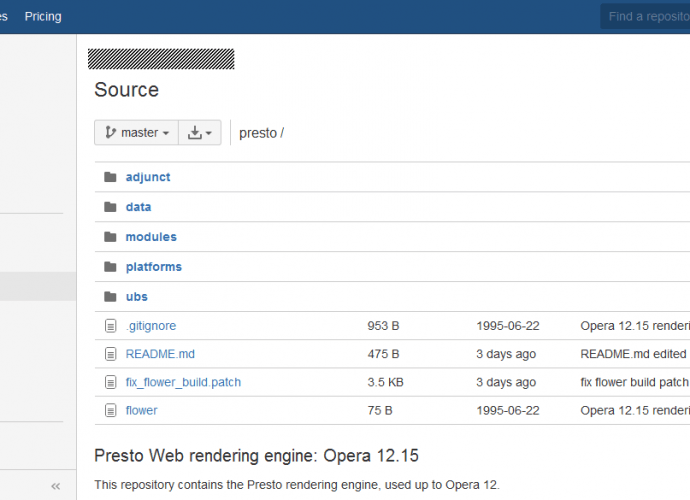Open the data folder
Image resolution: width=690 pixels, height=500 pixels.
tap(138, 207)
